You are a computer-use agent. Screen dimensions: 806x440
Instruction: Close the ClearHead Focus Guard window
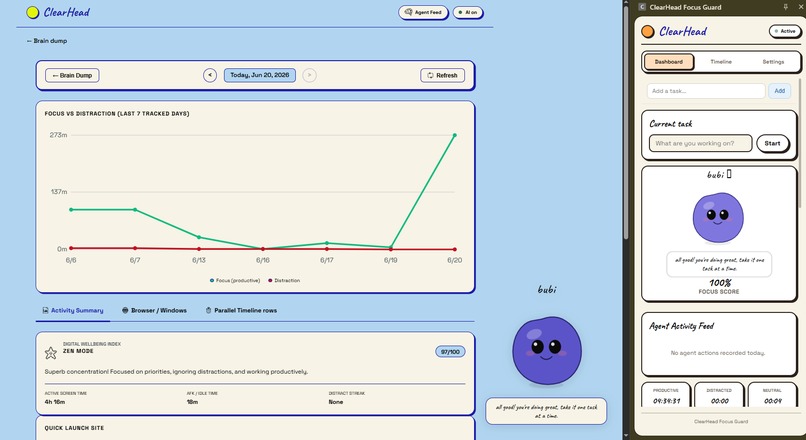tap(801, 7)
